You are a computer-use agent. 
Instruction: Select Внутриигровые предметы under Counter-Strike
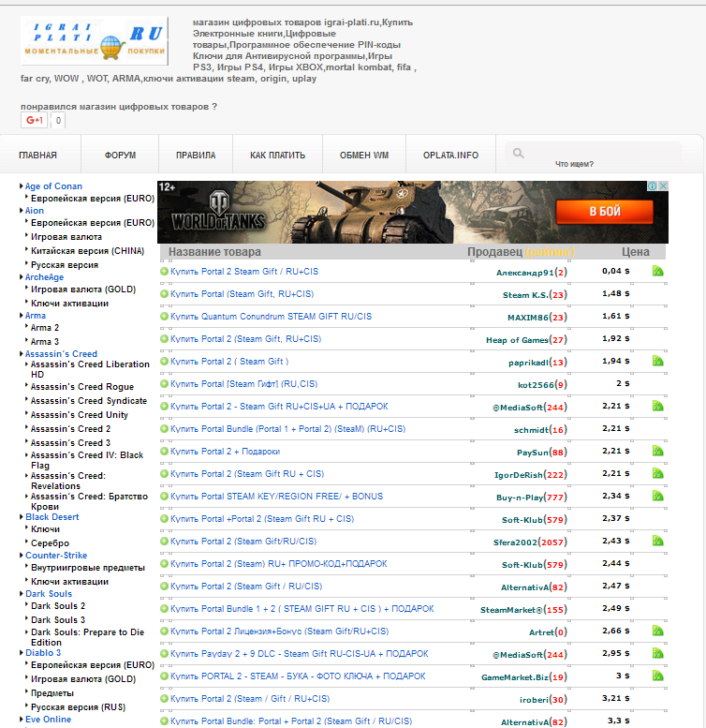[x=88, y=568]
